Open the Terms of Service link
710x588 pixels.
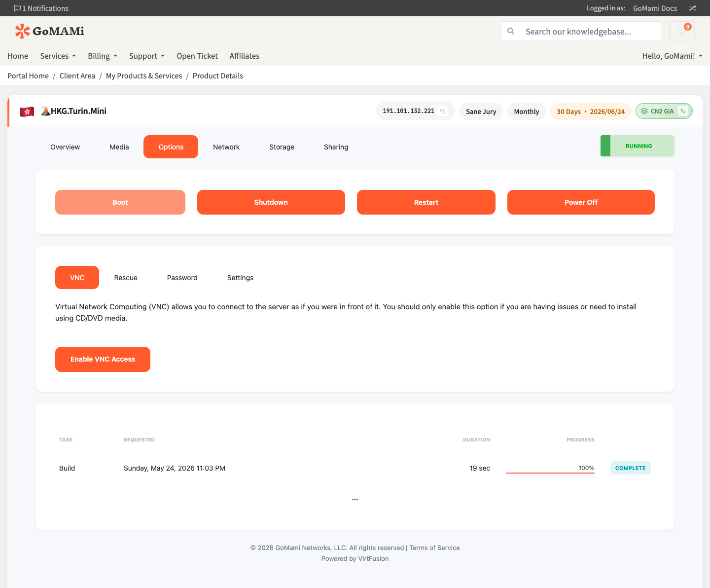point(434,548)
